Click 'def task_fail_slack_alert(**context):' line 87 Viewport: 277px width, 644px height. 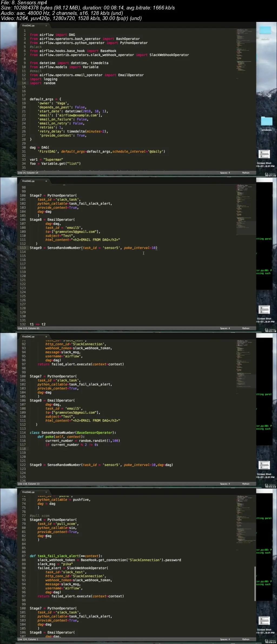point(66,556)
